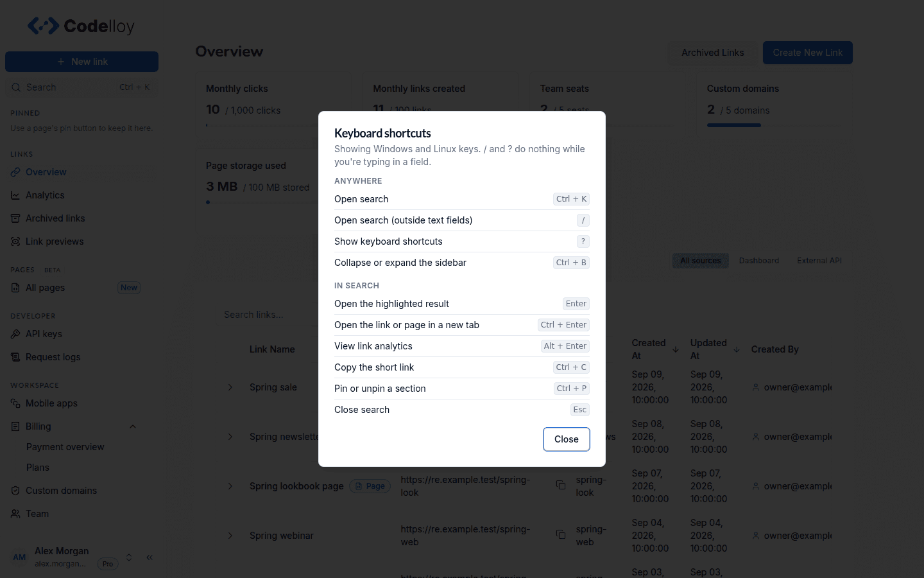Expand the Spring sale row

230,387
